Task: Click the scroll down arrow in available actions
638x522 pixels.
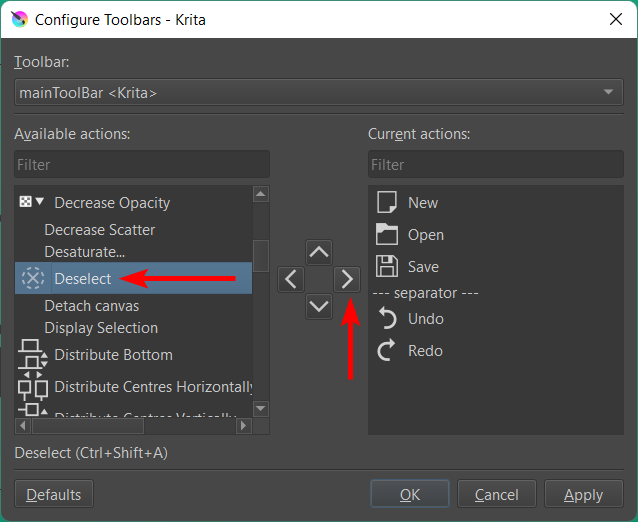Action: point(261,408)
